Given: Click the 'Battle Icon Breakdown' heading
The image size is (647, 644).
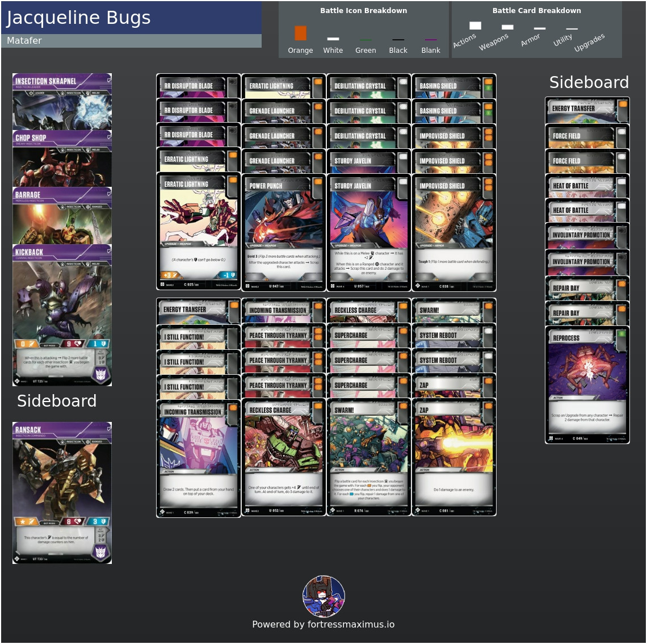Looking at the screenshot, I should [364, 11].
